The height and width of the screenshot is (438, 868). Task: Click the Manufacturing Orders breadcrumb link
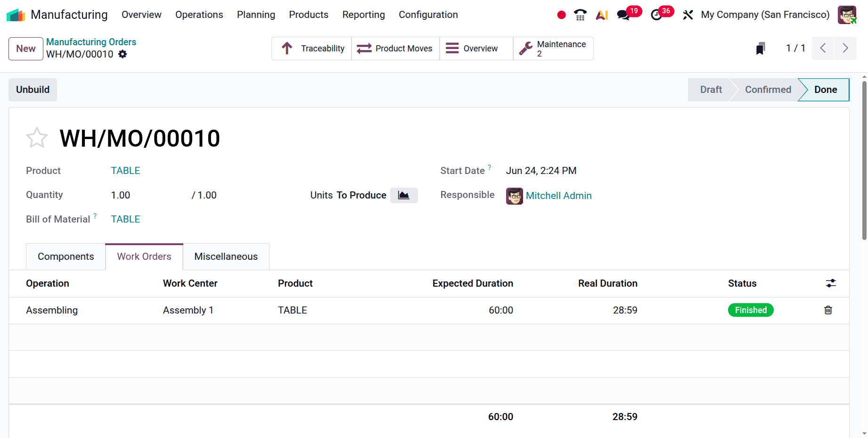click(x=91, y=42)
